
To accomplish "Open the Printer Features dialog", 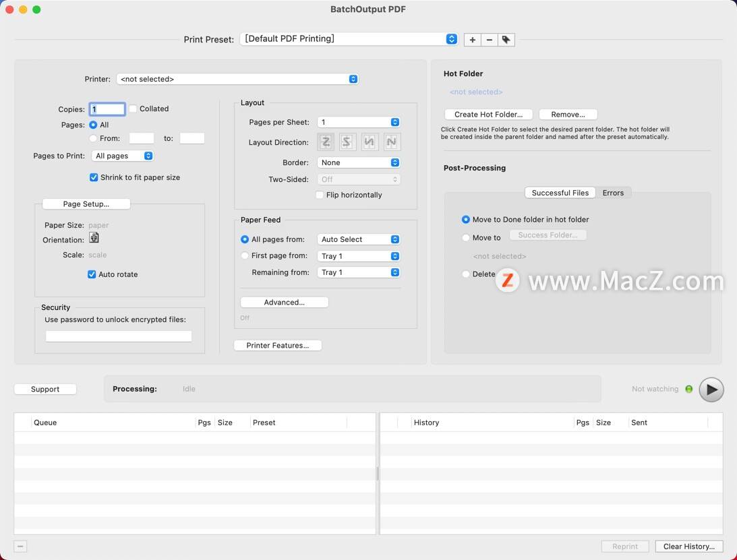I will [277, 346].
